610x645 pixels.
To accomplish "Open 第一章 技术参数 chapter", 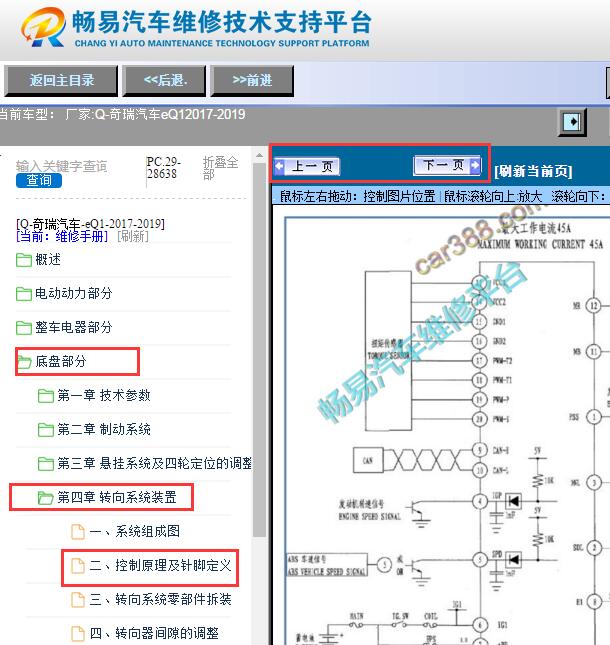I will tap(104, 395).
